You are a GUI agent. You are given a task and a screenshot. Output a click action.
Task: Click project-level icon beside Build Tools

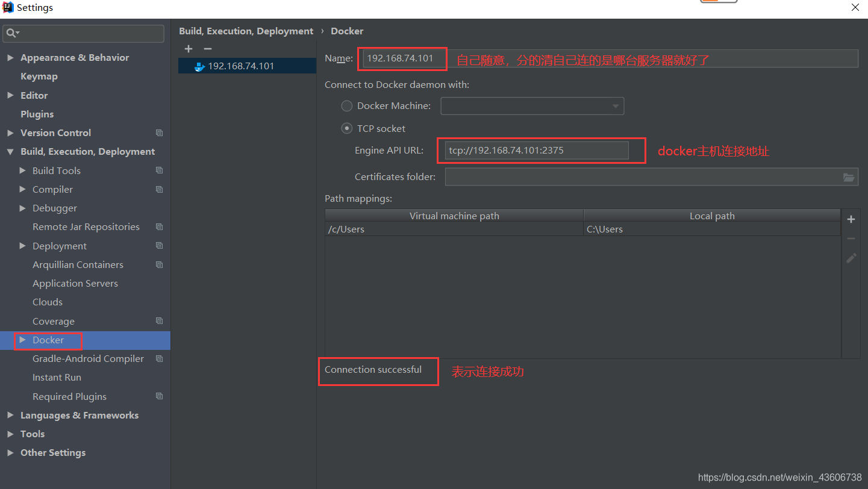click(159, 170)
